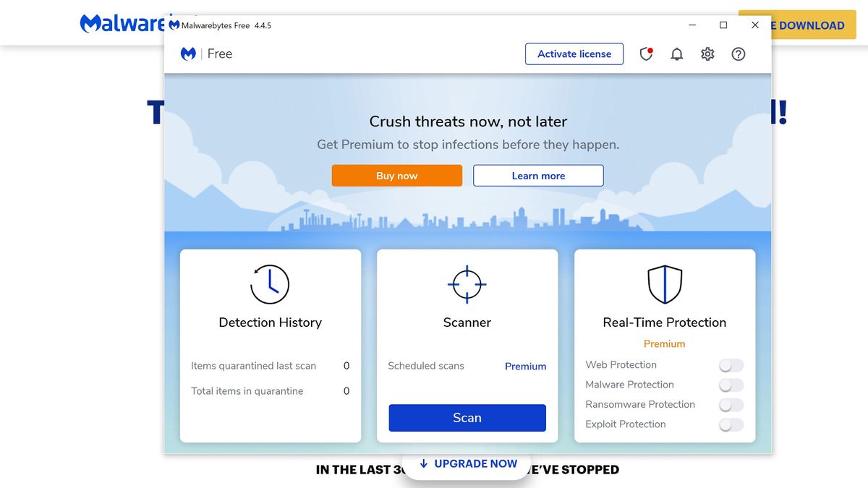The width and height of the screenshot is (868, 488).
Task: Click the Malwarebytes M logo beside Free
Action: click(188, 53)
